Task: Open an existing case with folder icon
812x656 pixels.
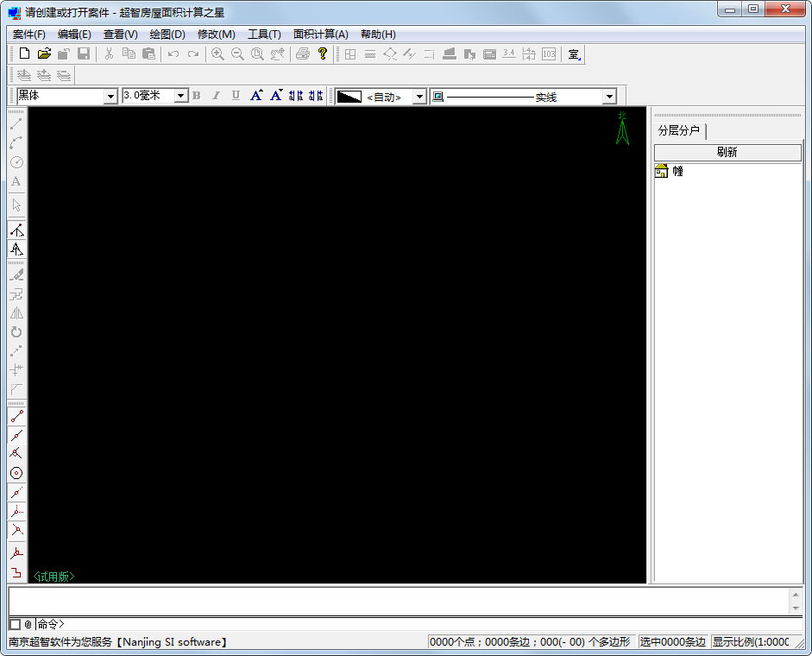Action: (45, 54)
